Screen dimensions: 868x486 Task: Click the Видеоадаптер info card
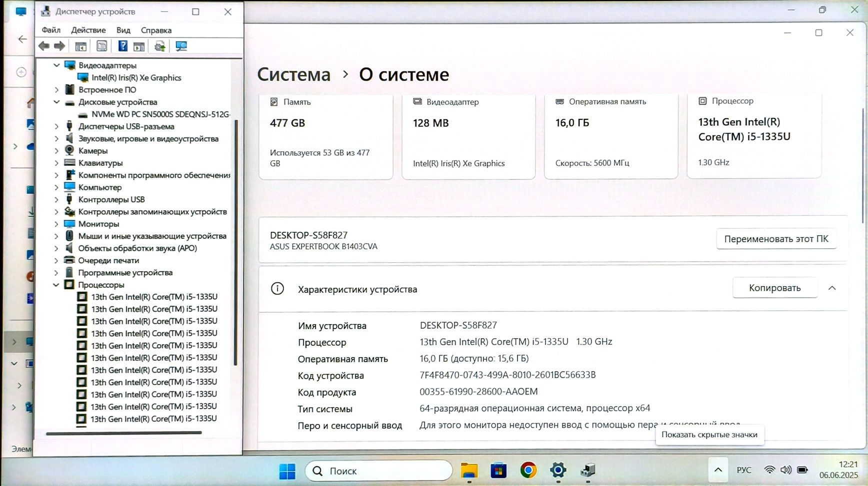pyautogui.click(x=468, y=136)
